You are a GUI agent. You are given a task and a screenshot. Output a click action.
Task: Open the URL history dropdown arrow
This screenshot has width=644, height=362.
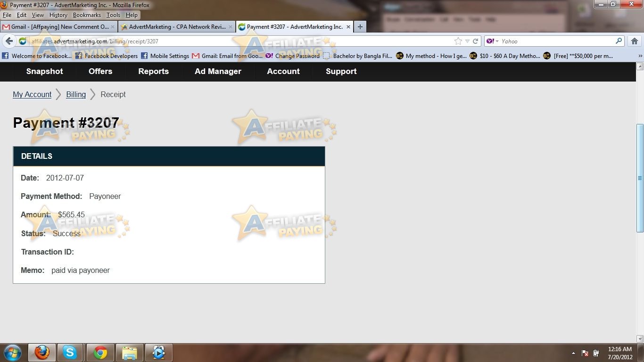click(x=467, y=41)
